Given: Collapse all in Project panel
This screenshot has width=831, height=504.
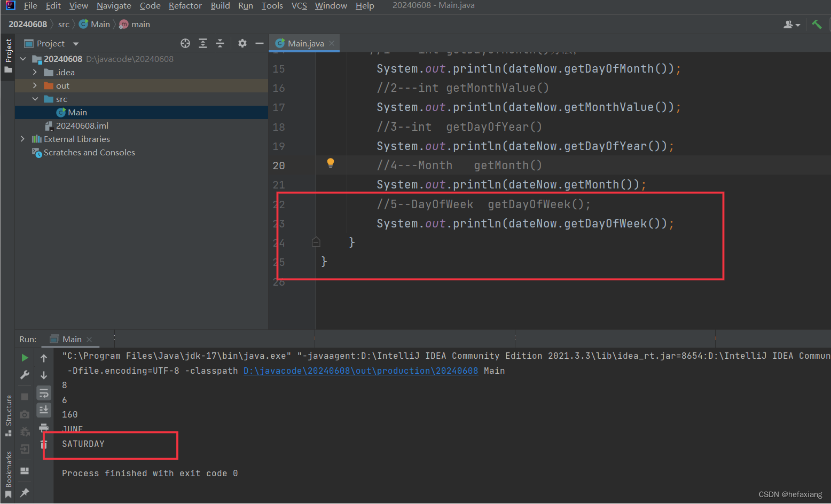Looking at the screenshot, I should pos(220,43).
